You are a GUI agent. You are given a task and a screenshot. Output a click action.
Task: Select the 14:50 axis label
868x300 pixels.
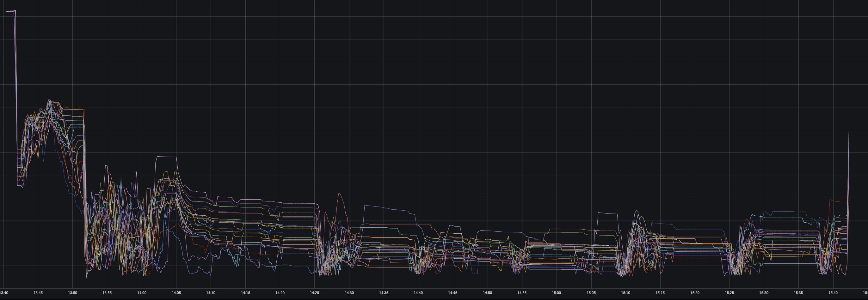pyautogui.click(x=487, y=293)
